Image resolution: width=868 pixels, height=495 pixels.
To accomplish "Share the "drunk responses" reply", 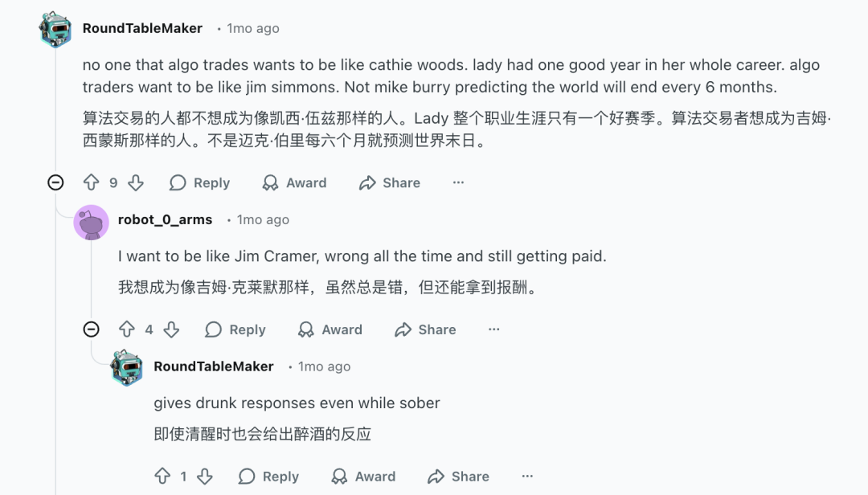I will [x=459, y=477].
